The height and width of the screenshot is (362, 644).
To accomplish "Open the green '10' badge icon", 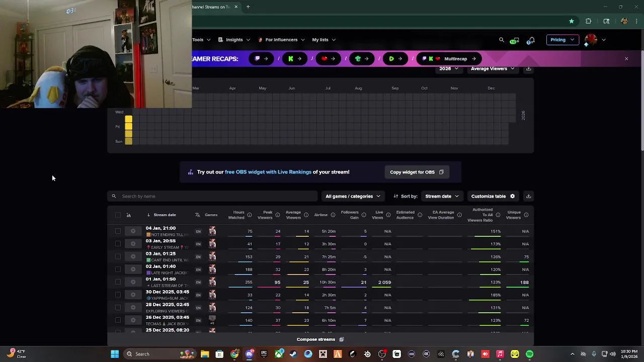I will tap(514, 40).
